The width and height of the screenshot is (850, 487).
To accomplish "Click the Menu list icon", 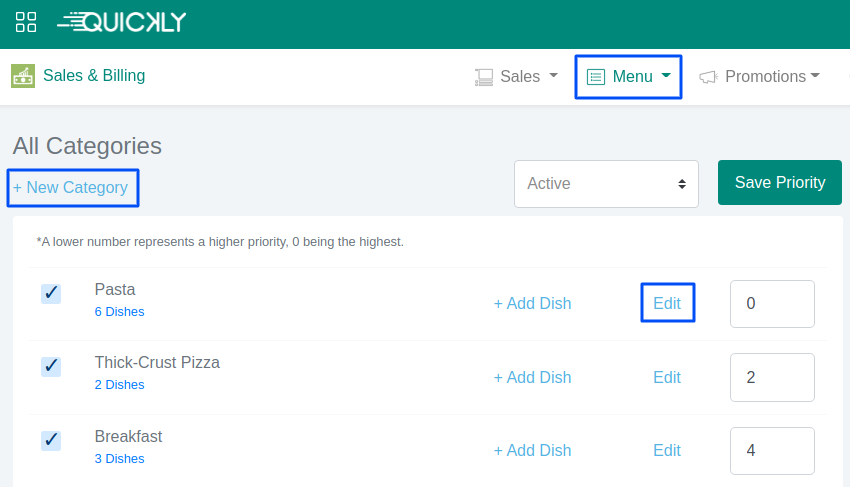I will click(596, 77).
